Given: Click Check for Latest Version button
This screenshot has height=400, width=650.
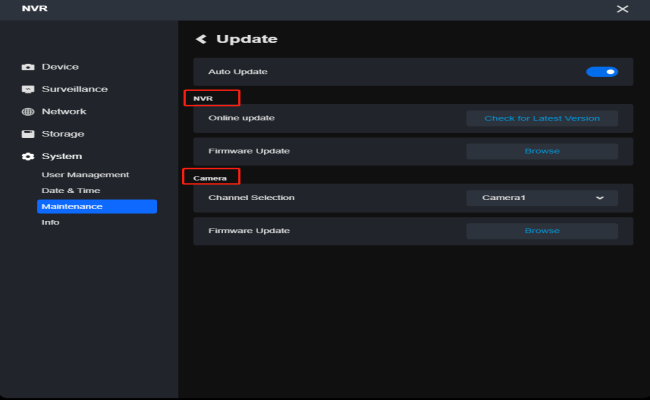Looking at the screenshot, I should (541, 118).
